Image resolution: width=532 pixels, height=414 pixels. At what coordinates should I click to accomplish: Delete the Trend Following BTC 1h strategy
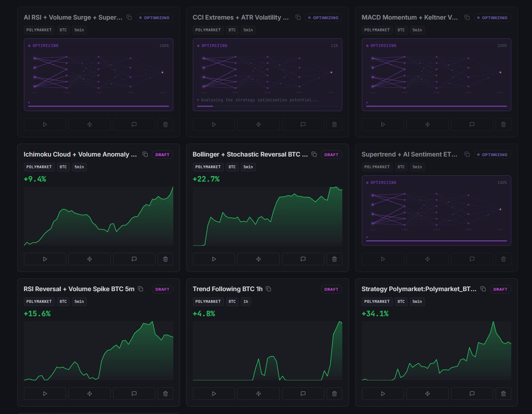pos(334,394)
